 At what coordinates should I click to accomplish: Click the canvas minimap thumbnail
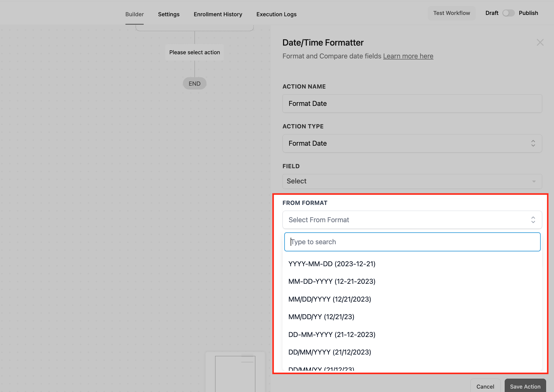click(x=235, y=373)
